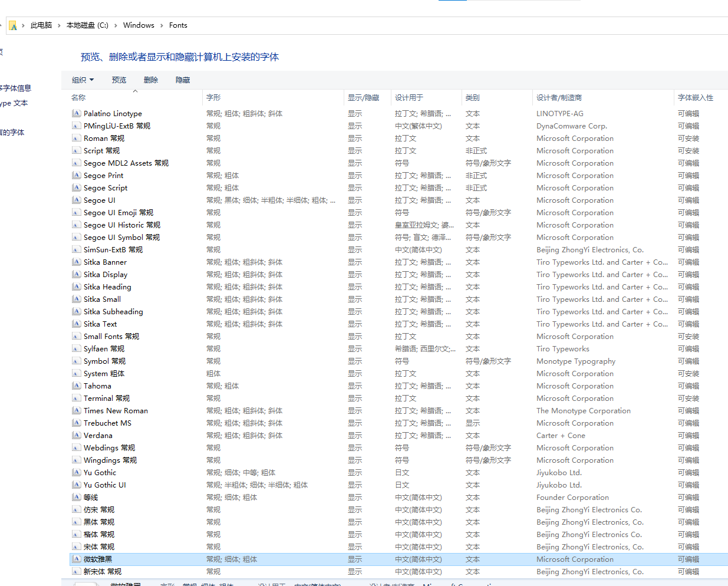The height and width of the screenshot is (586, 728).
Task: Click the PMingLiU-ExtB font icon
Action: (x=77, y=126)
